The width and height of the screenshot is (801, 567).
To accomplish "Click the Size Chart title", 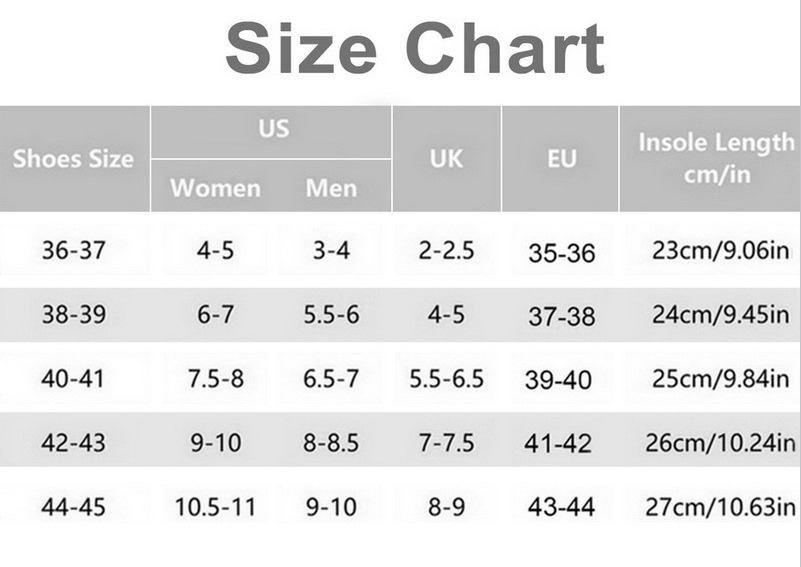I will (x=414, y=49).
